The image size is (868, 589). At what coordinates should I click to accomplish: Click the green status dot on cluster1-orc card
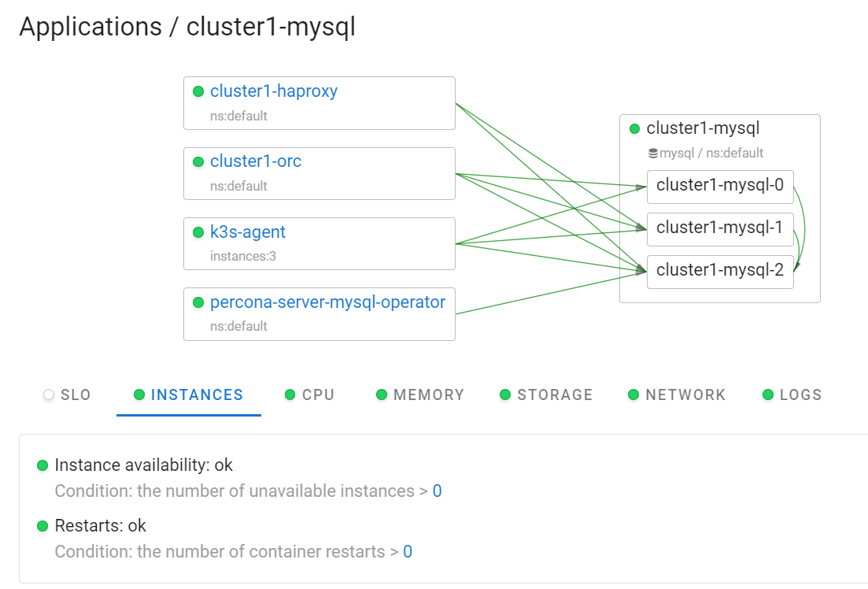pyautogui.click(x=198, y=161)
